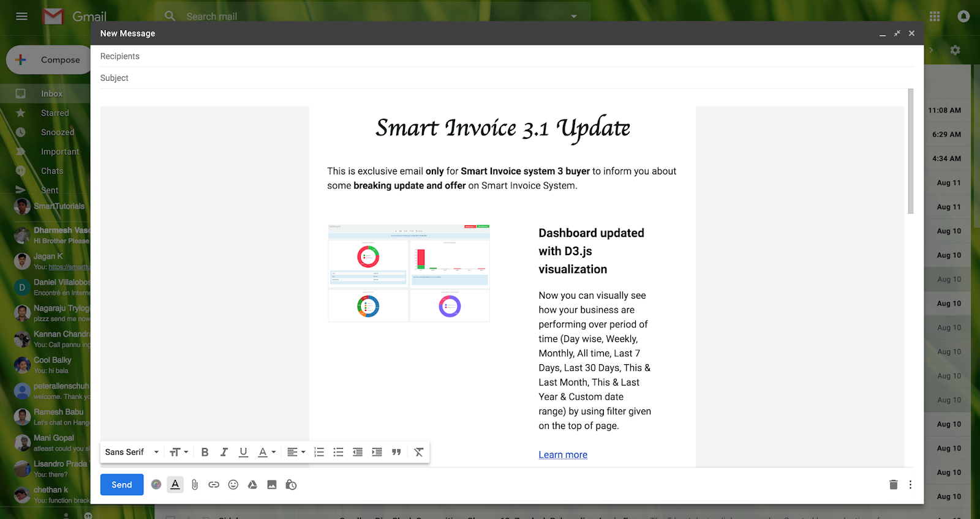Viewport: 980px width, 519px height.
Task: Toggle bold formatting in compose toolbar
Action: pyautogui.click(x=205, y=452)
